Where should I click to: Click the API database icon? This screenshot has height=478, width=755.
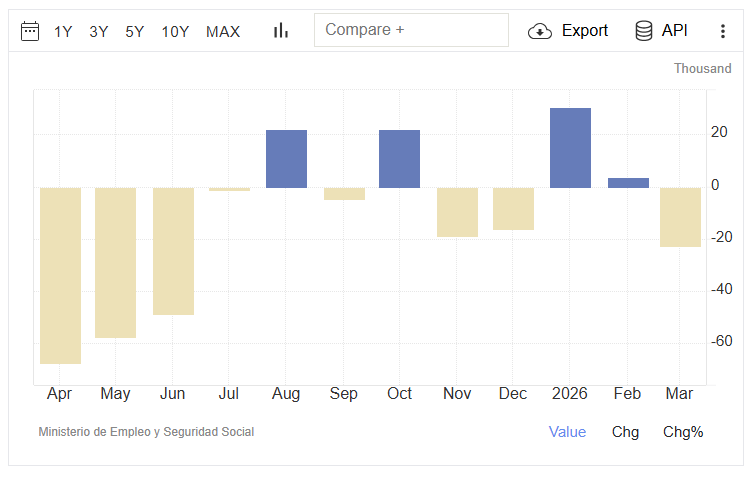pyautogui.click(x=645, y=31)
